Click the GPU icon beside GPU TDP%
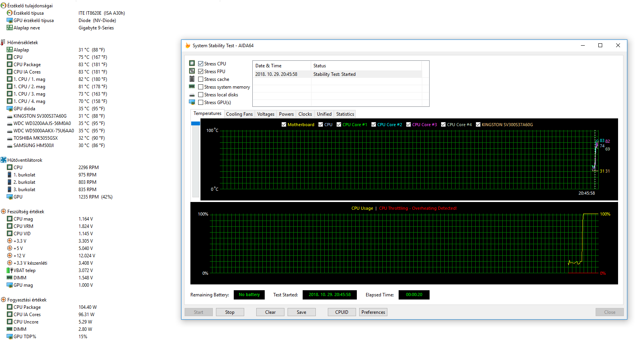644x344 pixels. 10,337
